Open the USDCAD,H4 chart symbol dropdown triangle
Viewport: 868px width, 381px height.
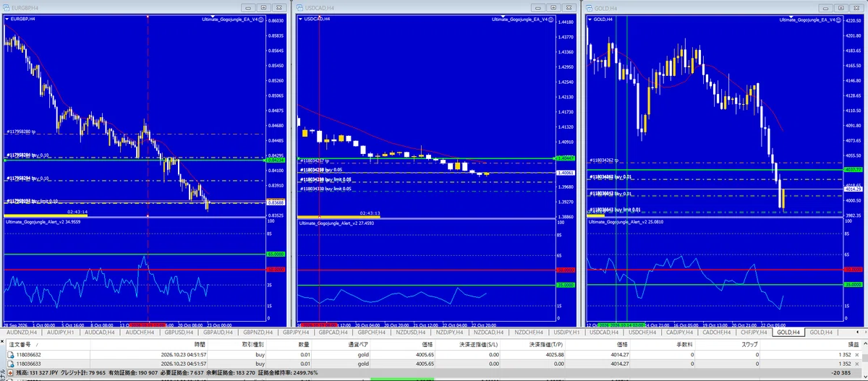point(300,19)
